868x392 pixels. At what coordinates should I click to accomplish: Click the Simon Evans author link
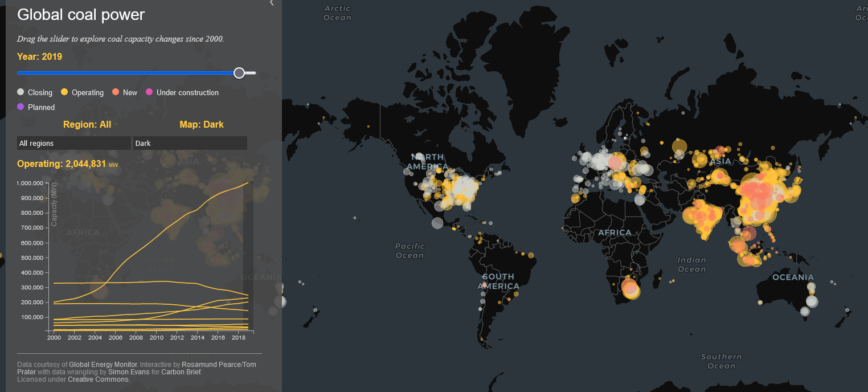point(129,372)
